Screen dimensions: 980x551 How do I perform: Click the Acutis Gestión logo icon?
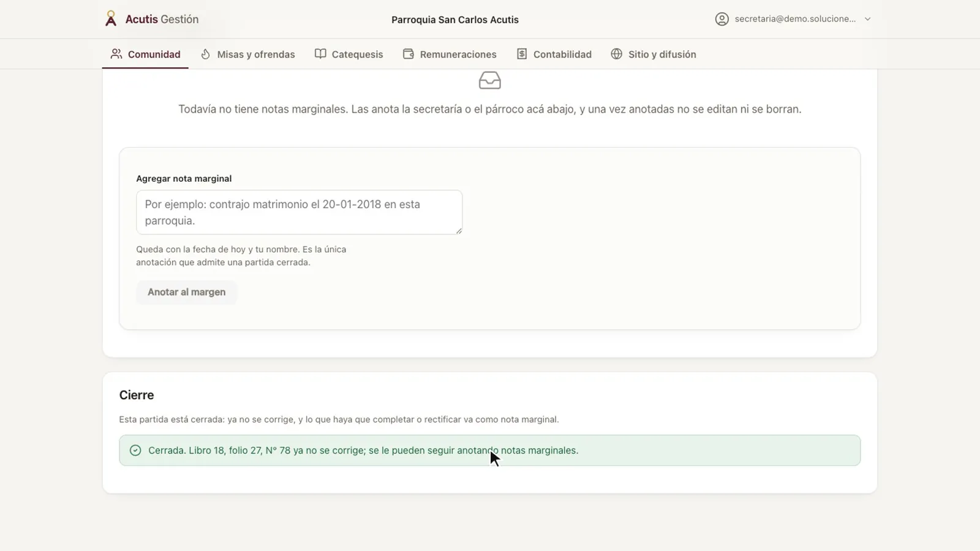tap(110, 19)
